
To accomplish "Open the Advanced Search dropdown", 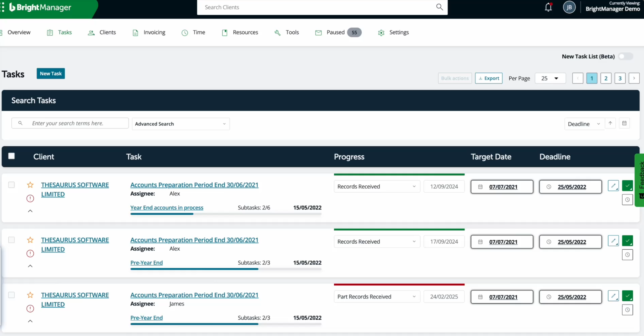I will tap(181, 123).
